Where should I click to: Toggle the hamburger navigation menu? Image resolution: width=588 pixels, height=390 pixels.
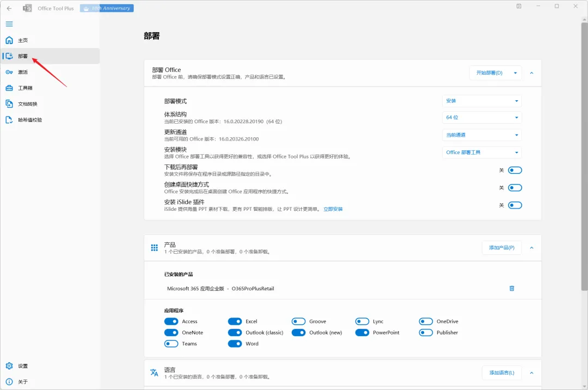(9, 24)
